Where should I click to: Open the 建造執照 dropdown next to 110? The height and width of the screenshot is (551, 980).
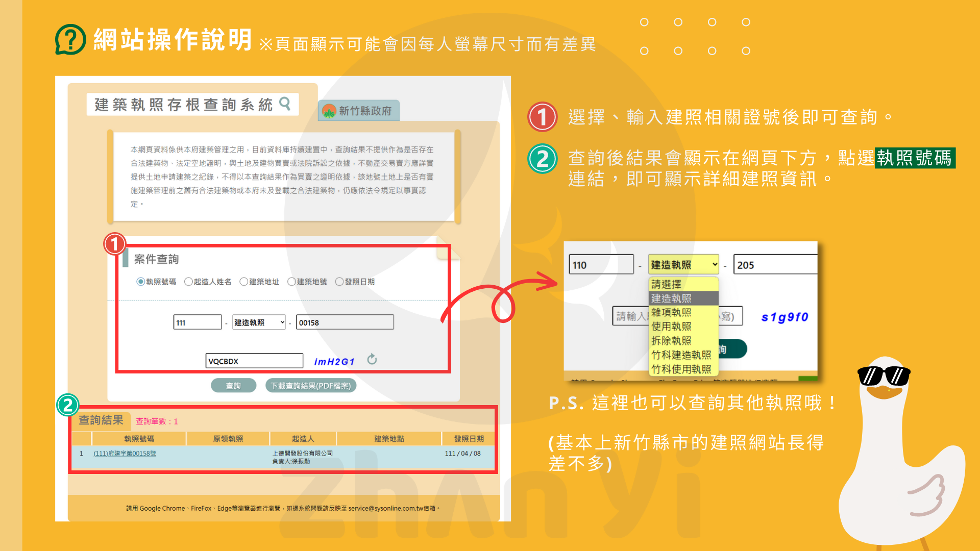tap(683, 265)
